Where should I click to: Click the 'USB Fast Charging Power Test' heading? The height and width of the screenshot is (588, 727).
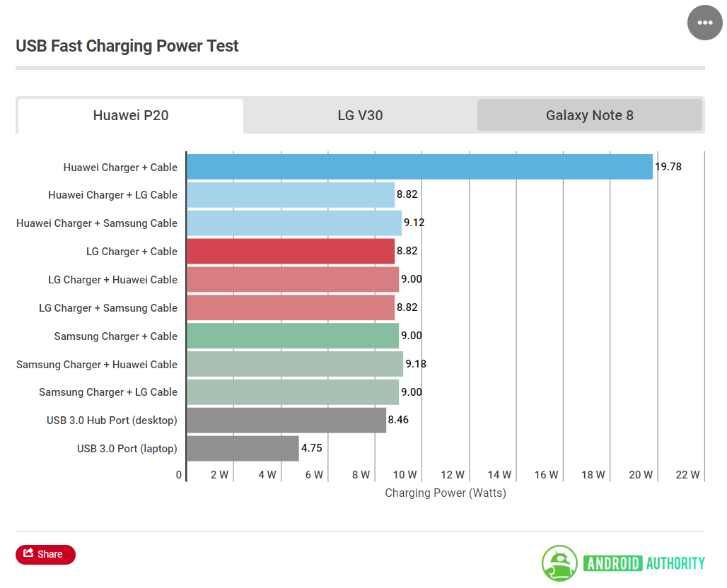[127, 46]
